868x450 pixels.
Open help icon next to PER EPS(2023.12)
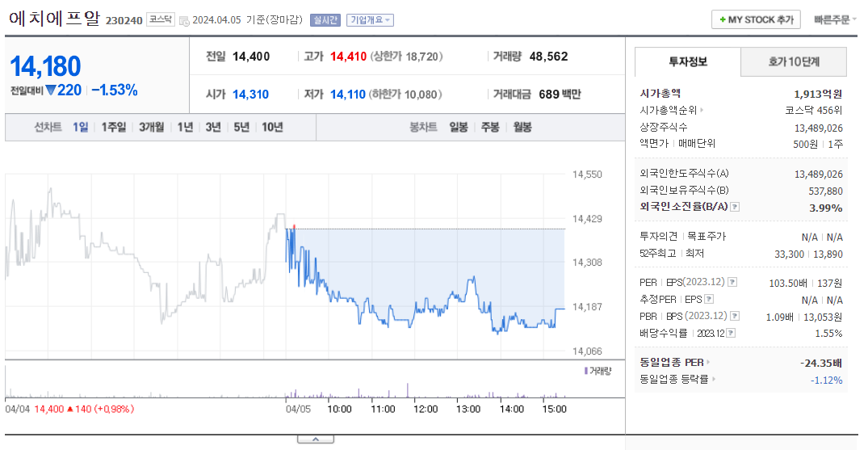[732, 282]
